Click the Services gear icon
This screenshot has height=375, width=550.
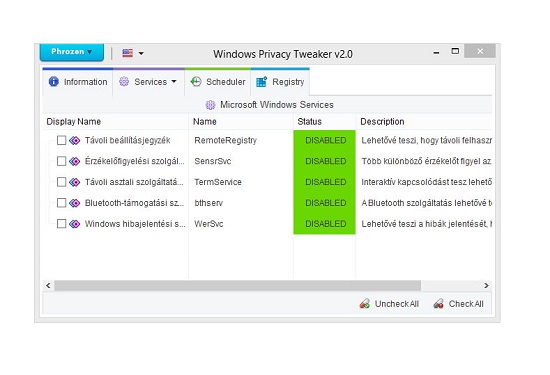point(124,82)
